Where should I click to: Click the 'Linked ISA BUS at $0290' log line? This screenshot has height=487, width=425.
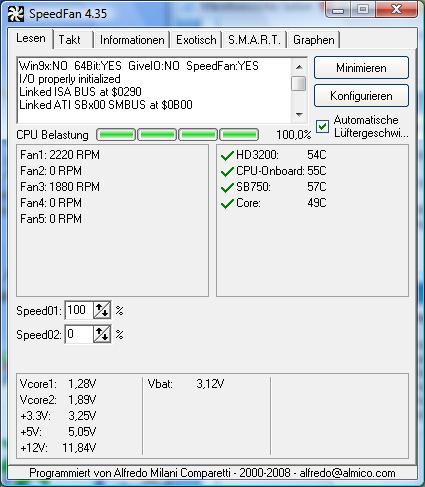[x=80, y=92]
